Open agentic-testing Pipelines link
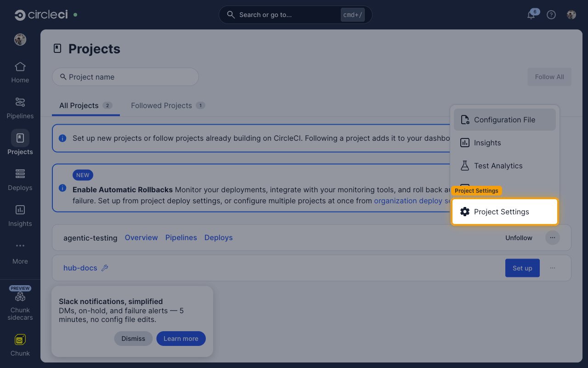This screenshot has height=368, width=588. point(181,238)
